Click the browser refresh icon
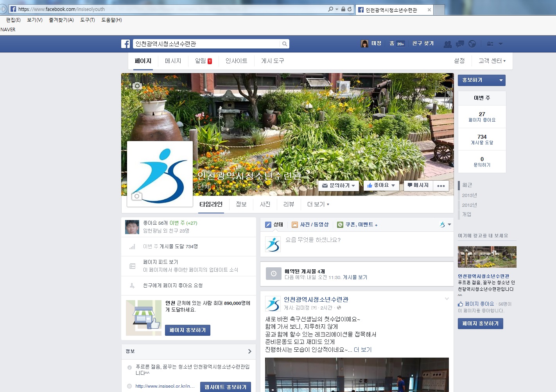This screenshot has width=556, height=392. coord(350,9)
